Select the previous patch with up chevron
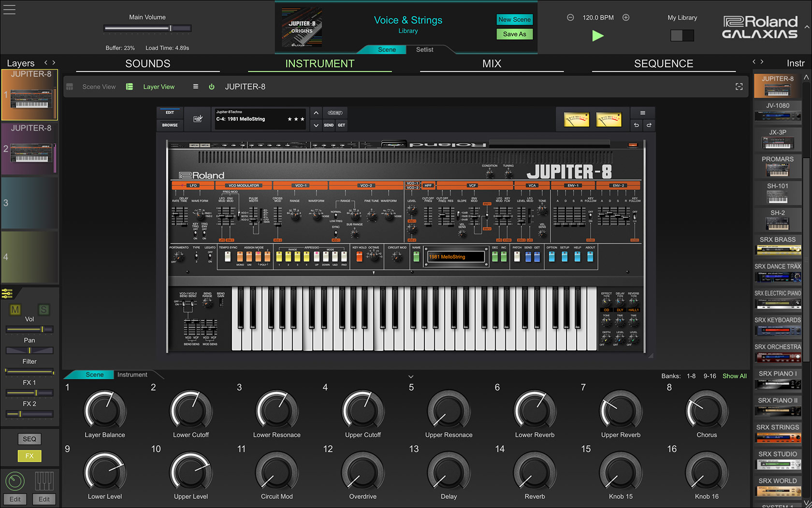The image size is (812, 508). click(316, 113)
